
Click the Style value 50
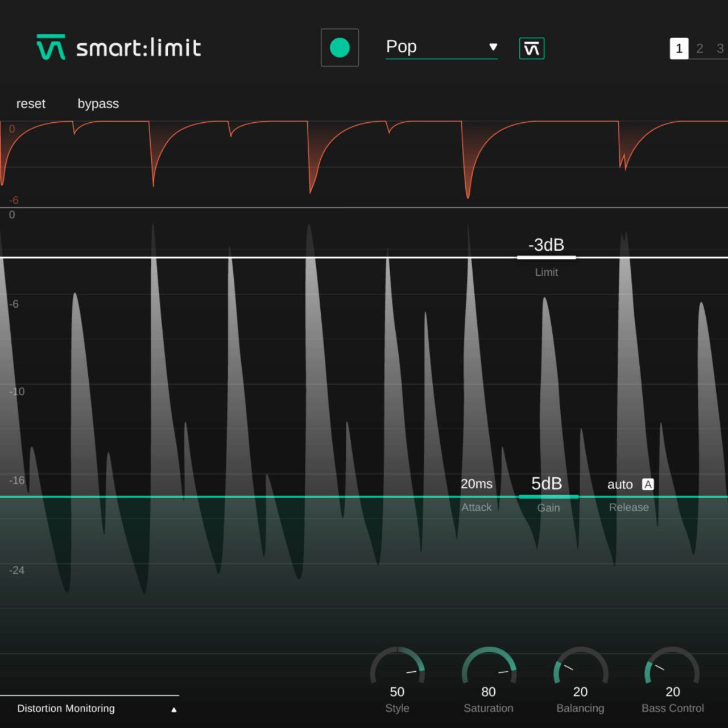coord(397,692)
